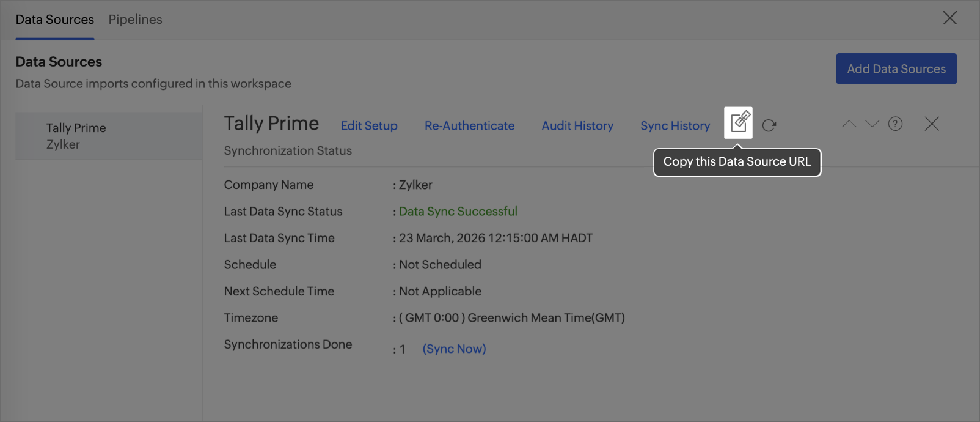Click the Re-Authenticate link
Viewport: 980px width, 422px height.
tap(469, 126)
